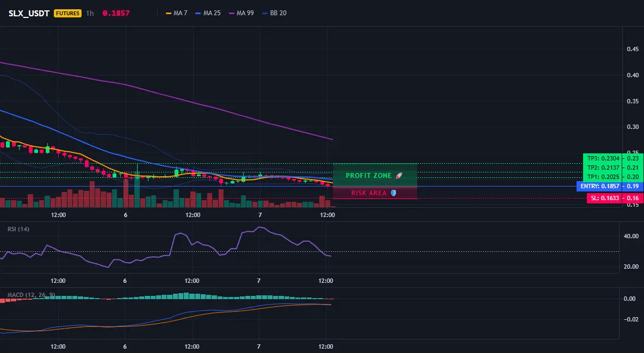The image size is (644, 353).
Task: Click the current price 0.1857 in the header
Action: tap(116, 13)
